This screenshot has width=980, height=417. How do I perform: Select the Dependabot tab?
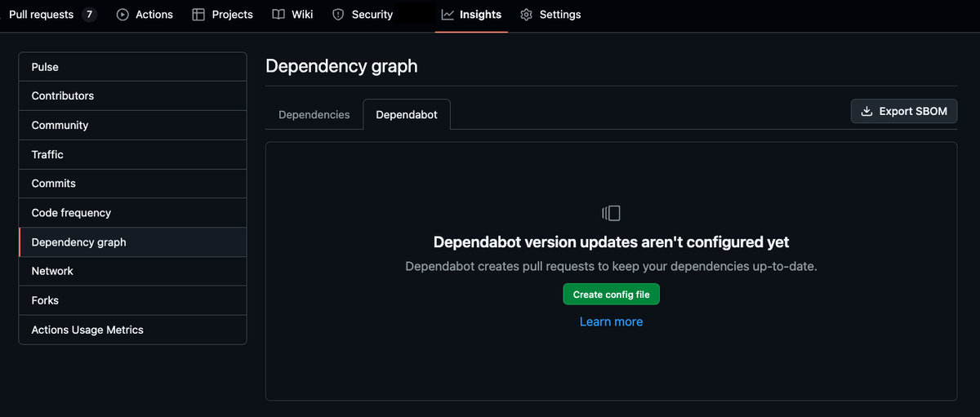pos(407,114)
